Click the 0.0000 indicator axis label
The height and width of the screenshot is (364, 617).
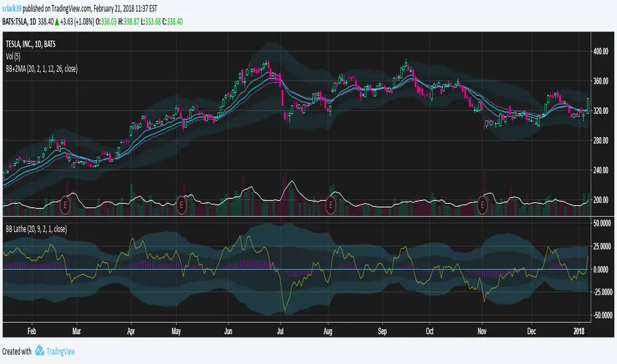click(601, 269)
